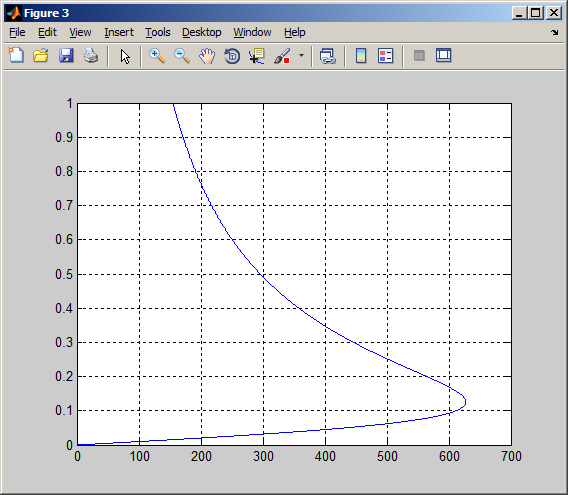Enable the Rotate 3D tool
This screenshot has height=495, width=568.
232,56
